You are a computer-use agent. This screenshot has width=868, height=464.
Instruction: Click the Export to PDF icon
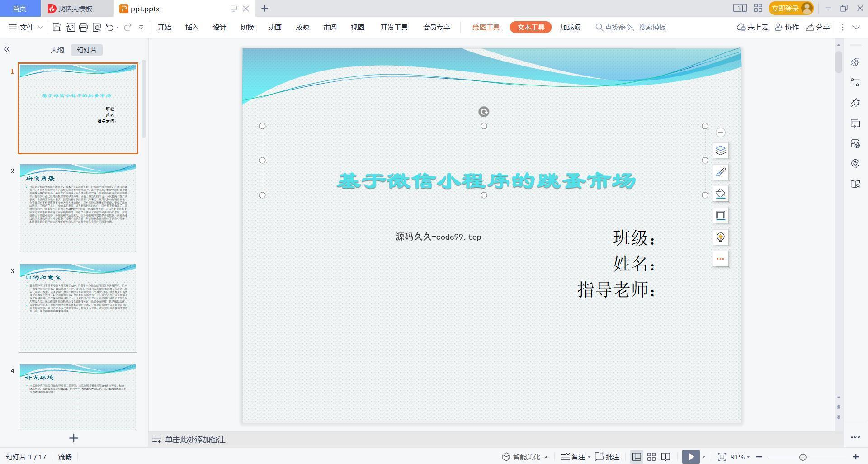(x=71, y=27)
